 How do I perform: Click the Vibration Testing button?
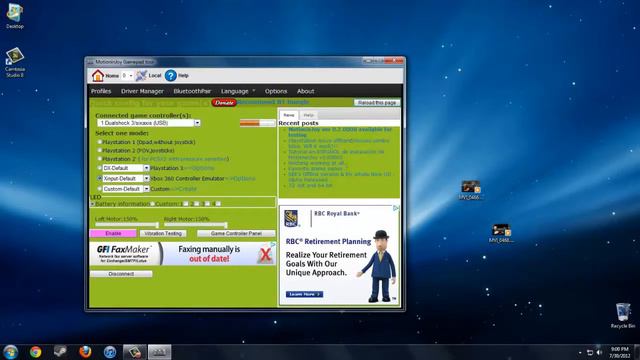(x=163, y=233)
